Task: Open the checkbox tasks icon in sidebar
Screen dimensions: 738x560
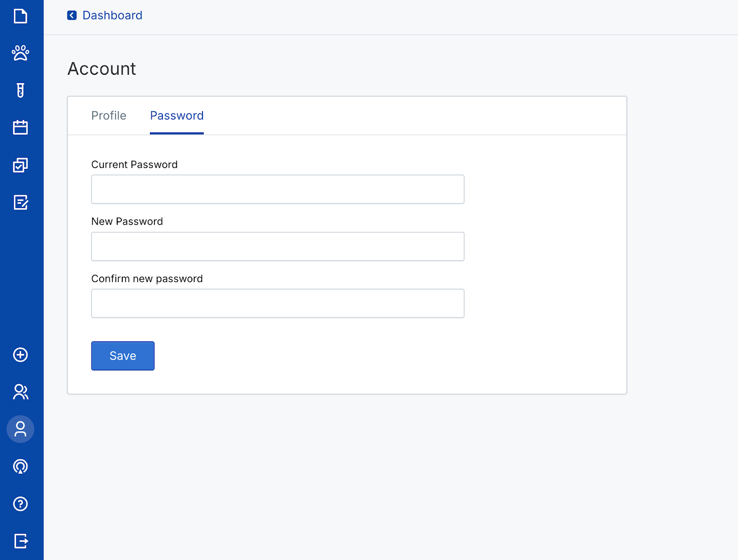Action: [x=20, y=165]
